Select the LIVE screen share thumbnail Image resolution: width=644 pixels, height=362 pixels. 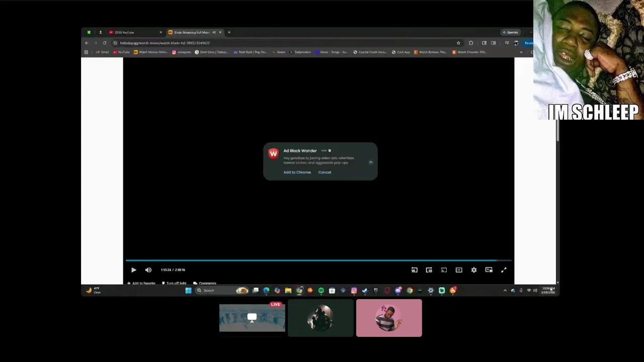click(252, 317)
